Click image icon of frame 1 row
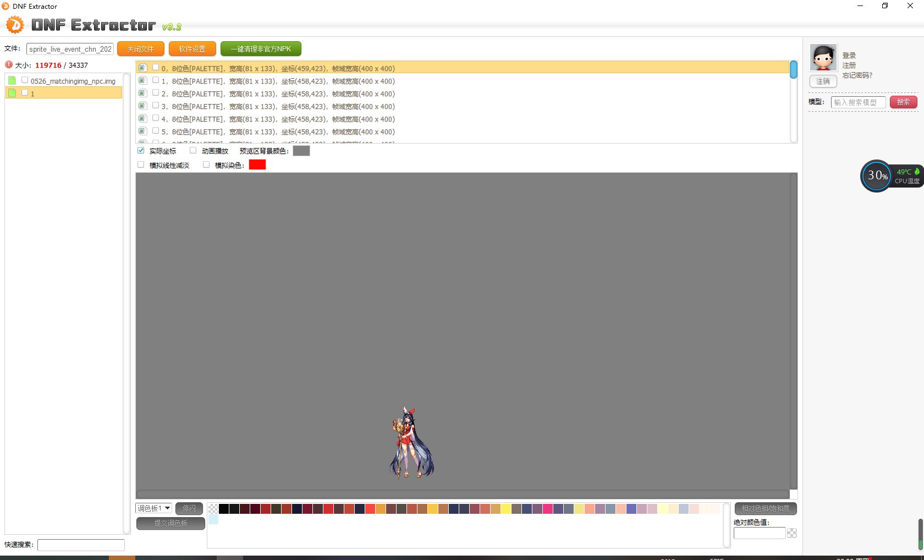This screenshot has height=560, width=924. coord(142,80)
